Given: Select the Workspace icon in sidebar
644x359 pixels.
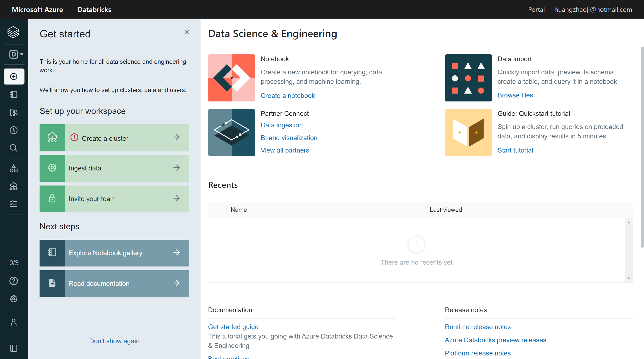Looking at the screenshot, I should (13, 94).
